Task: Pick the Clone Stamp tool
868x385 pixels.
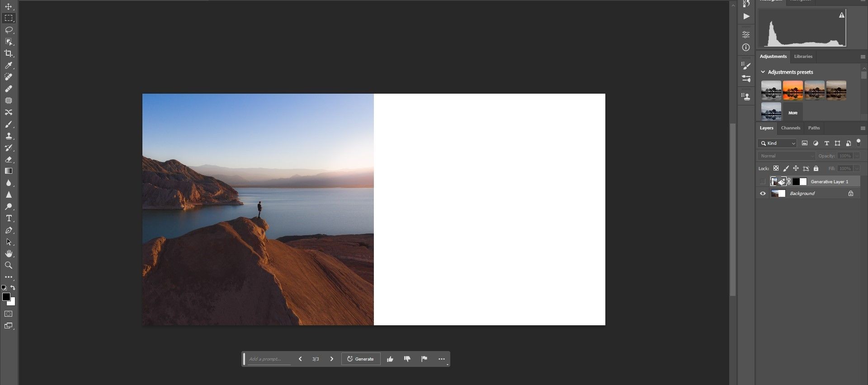Action: point(9,136)
